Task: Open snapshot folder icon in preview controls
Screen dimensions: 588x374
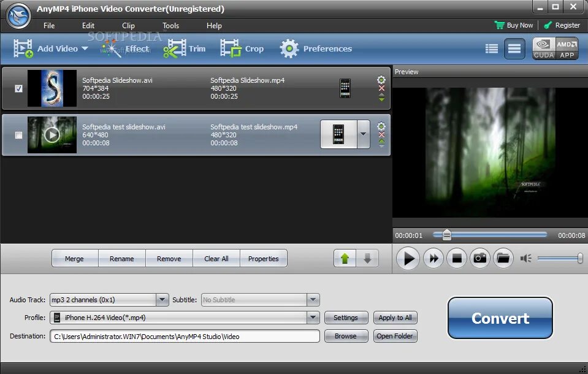Action: click(x=503, y=259)
